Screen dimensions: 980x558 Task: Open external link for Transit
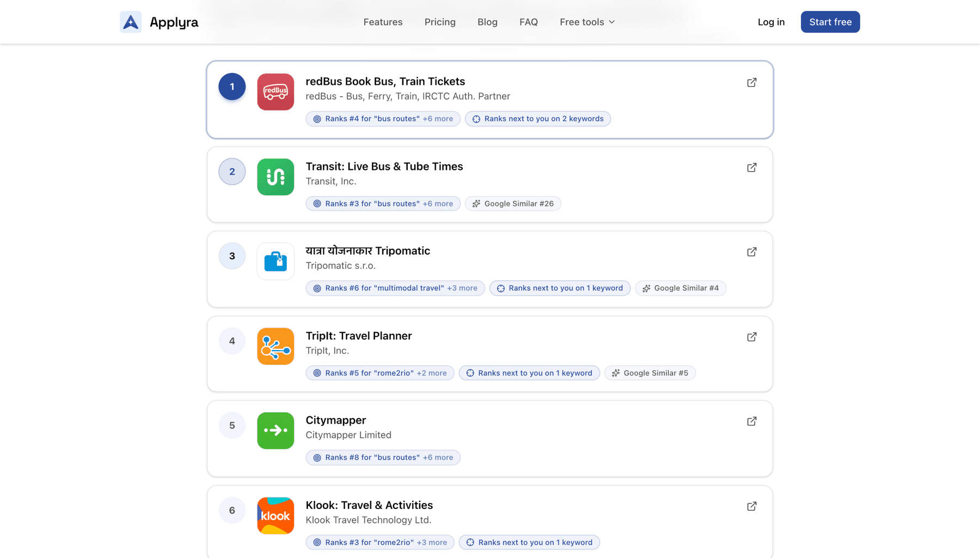point(752,167)
